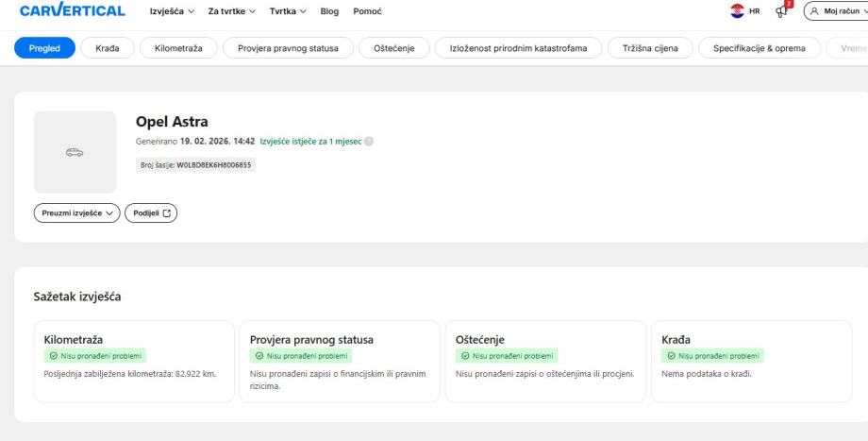Open the Provjera pravnog statusa tab
Screen dimensions: 868x441
point(288,48)
